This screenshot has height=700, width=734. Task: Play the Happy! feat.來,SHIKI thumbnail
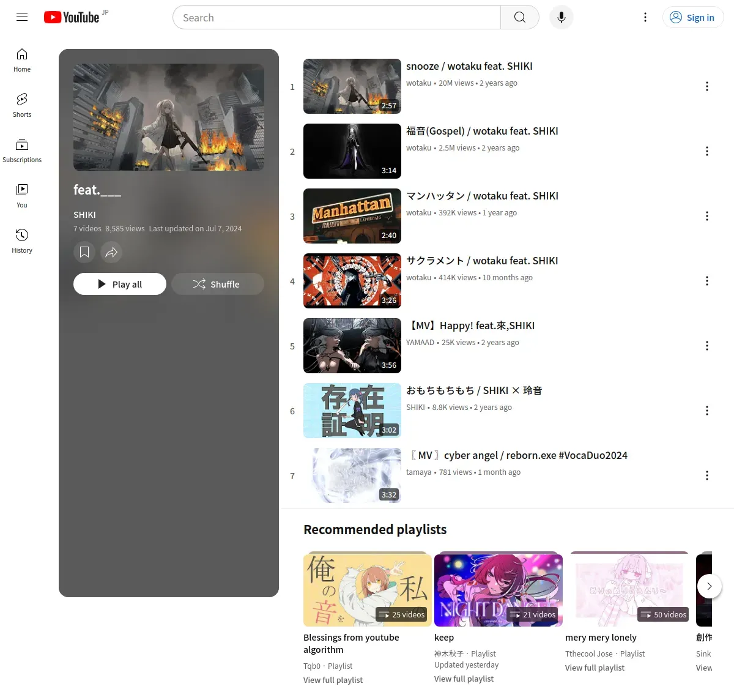click(352, 346)
